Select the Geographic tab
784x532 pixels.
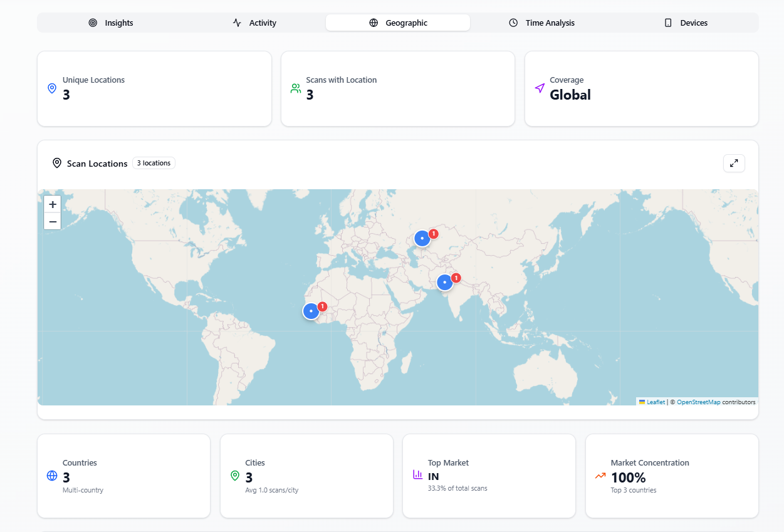398,23
